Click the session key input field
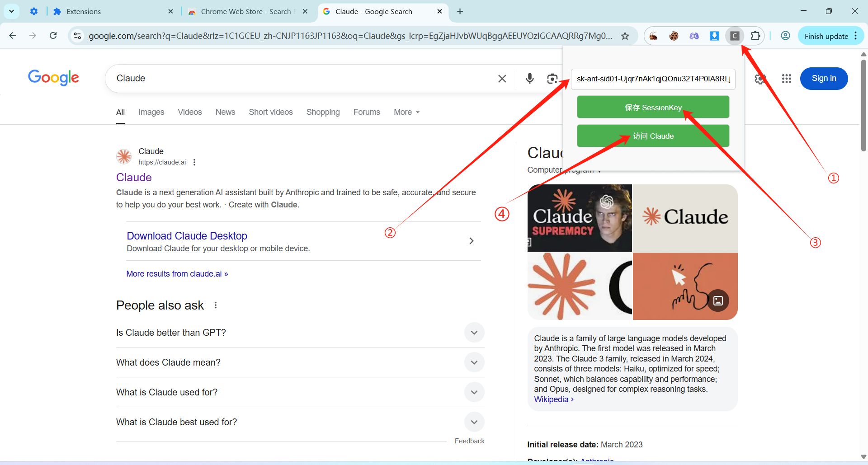This screenshot has height=465, width=868. [652, 79]
